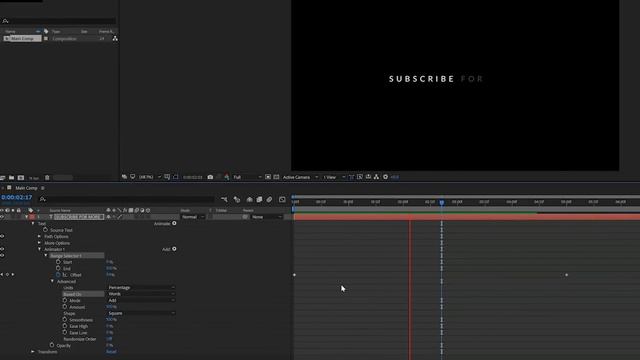
Task: Open resolution Full dropdown under viewer
Action: click(x=247, y=177)
